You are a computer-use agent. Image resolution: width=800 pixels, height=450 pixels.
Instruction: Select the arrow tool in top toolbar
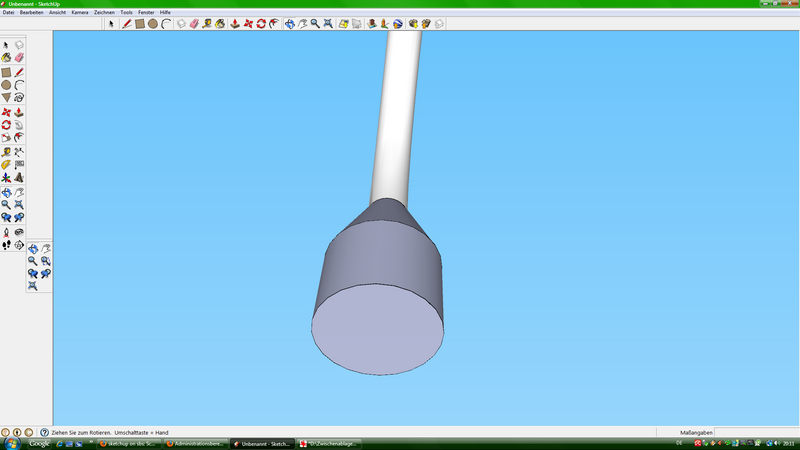(112, 23)
